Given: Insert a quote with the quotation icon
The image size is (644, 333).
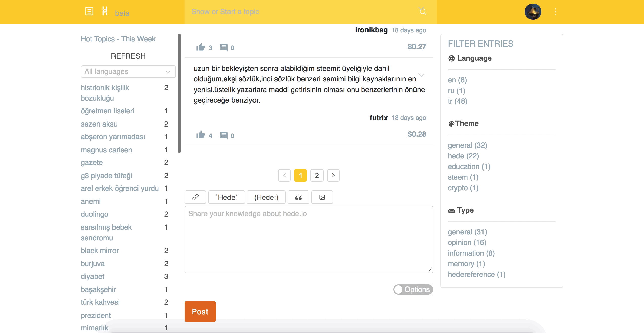Looking at the screenshot, I should [298, 197].
